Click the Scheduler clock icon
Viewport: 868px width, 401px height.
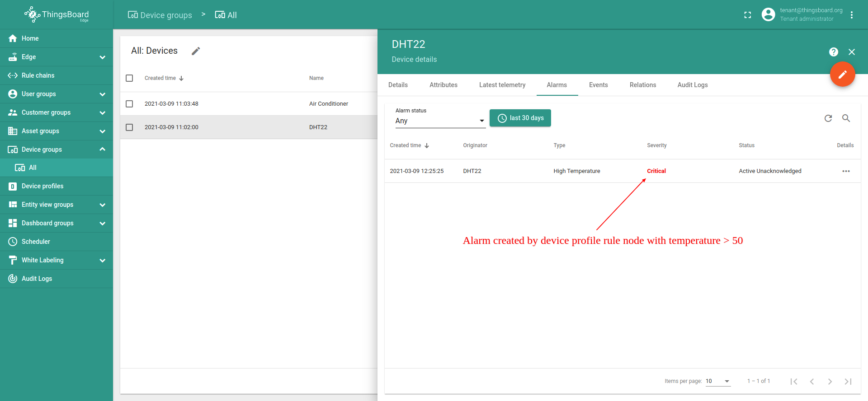[13, 242]
